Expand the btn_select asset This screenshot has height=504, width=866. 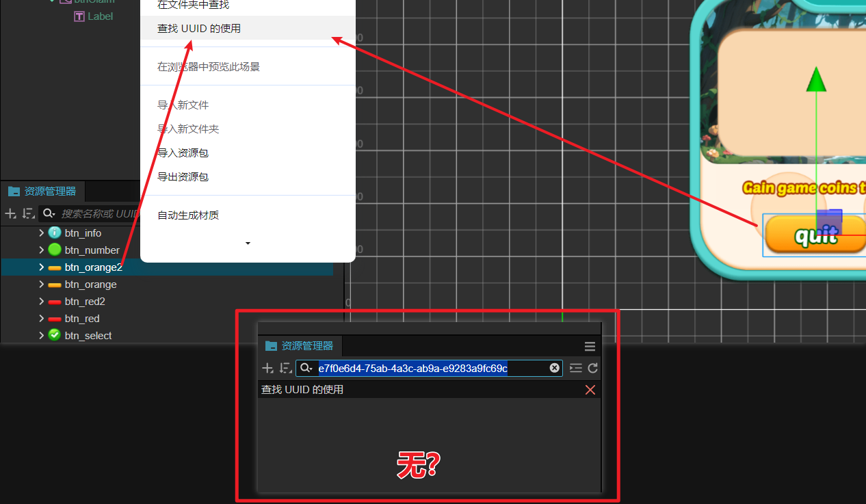click(41, 335)
